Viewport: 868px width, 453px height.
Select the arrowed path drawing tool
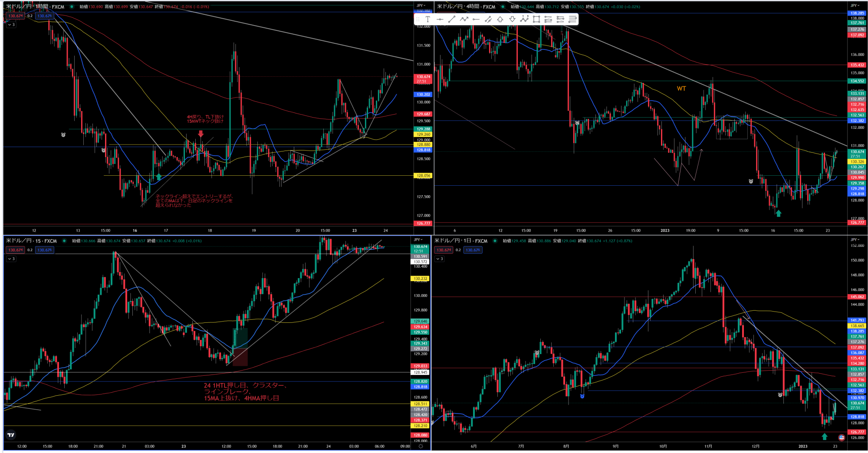(464, 19)
